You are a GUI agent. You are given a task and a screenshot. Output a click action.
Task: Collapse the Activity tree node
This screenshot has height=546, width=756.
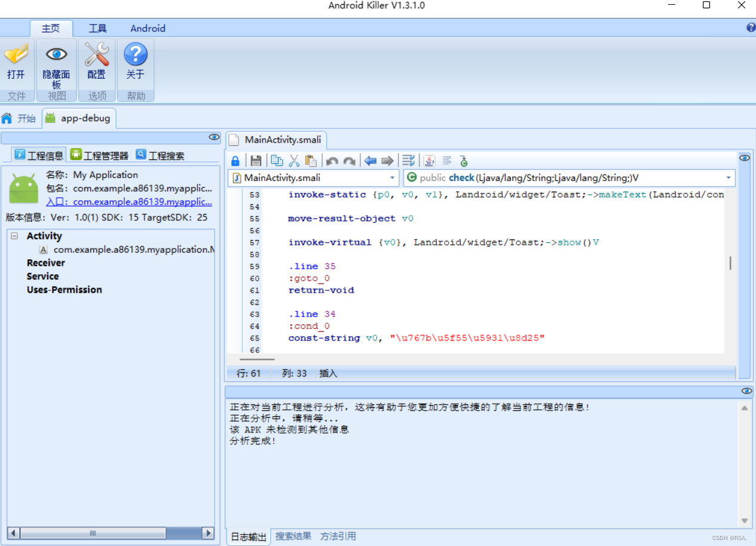[14, 237]
